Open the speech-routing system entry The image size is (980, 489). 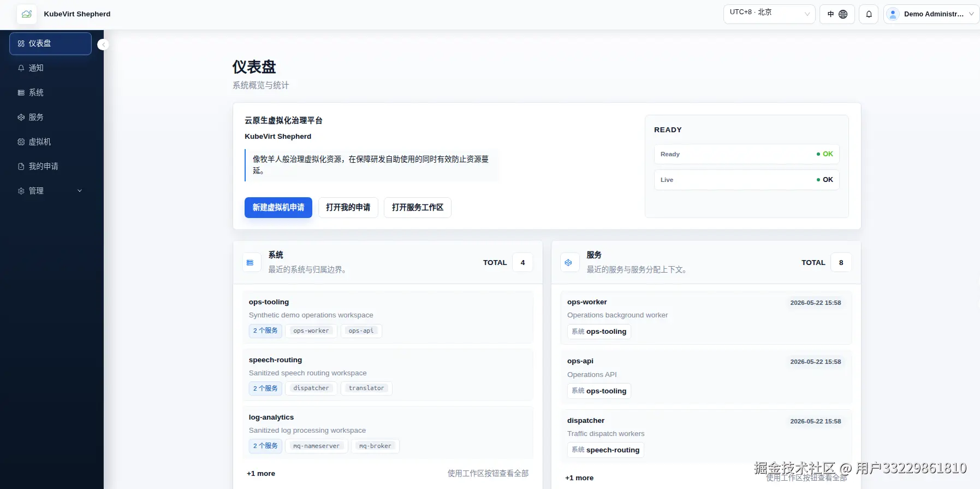click(388, 375)
